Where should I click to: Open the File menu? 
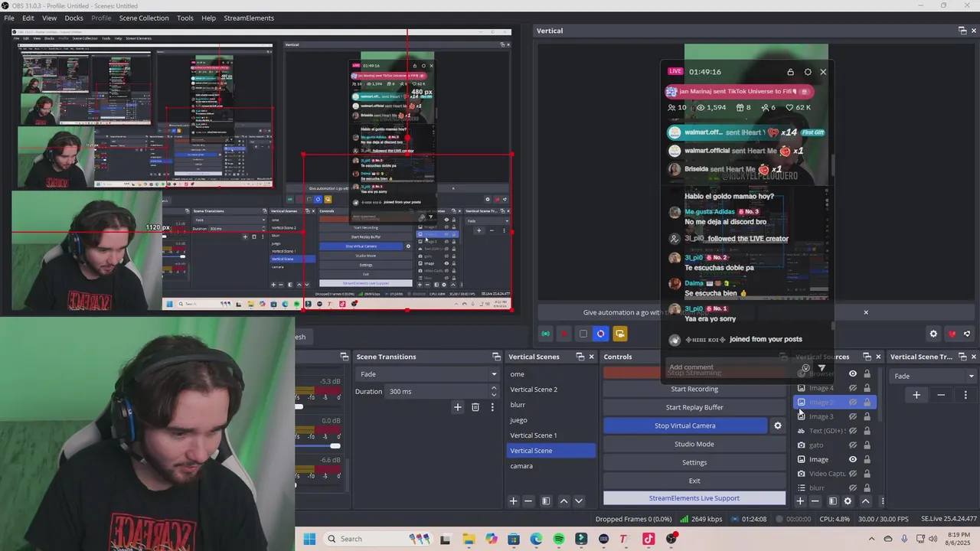tap(9, 18)
